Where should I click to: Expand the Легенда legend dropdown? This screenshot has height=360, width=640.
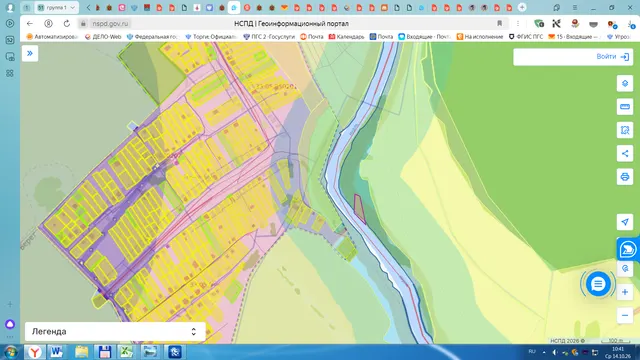pyautogui.click(x=115, y=331)
